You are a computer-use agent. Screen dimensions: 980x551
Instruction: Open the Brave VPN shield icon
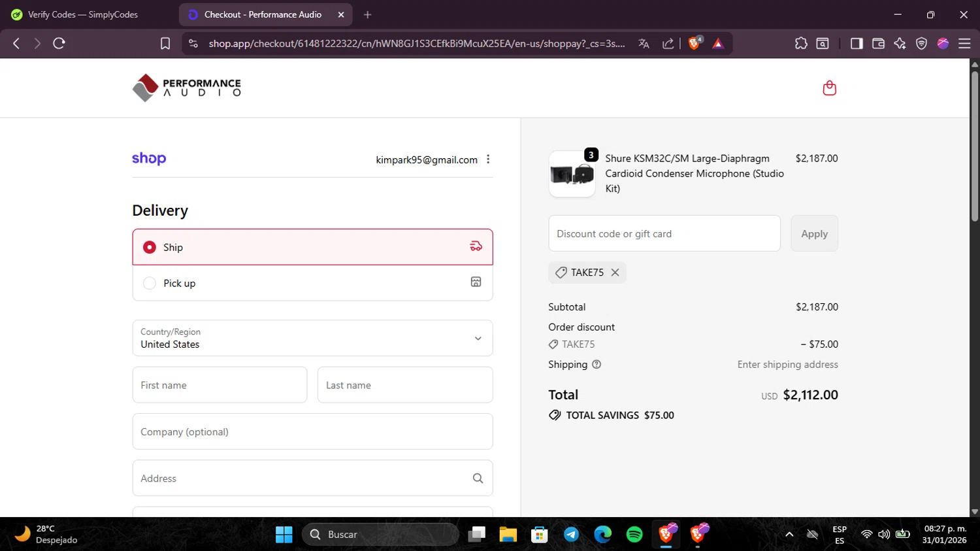coord(921,43)
